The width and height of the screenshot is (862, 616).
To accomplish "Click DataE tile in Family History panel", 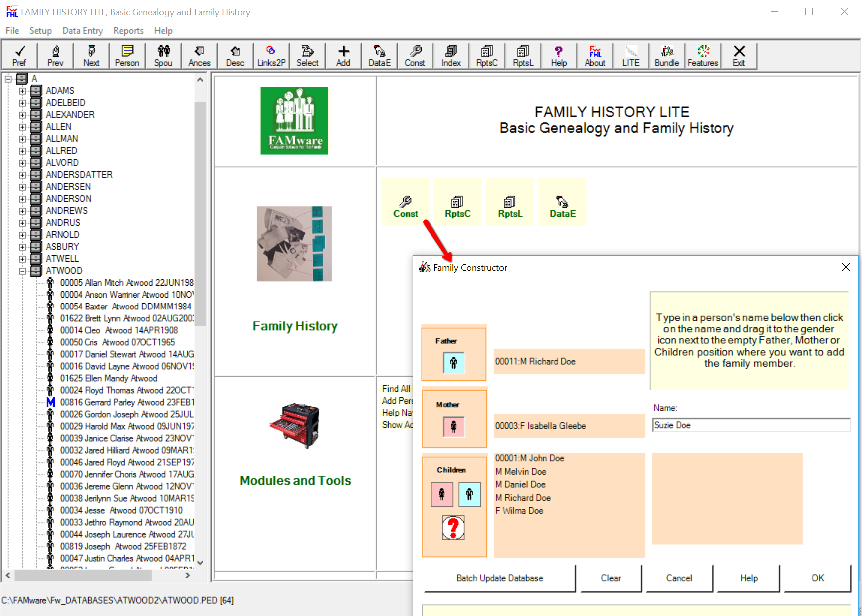I will pos(563,202).
